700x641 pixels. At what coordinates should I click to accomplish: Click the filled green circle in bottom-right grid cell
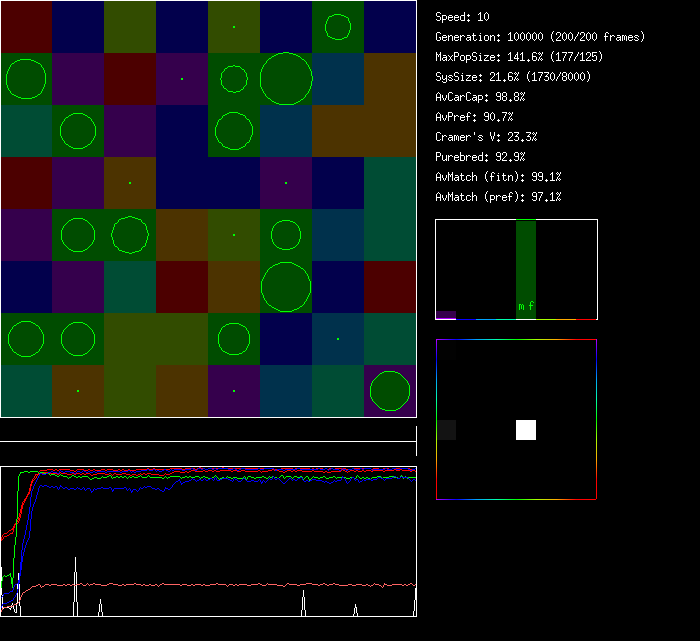point(390,391)
